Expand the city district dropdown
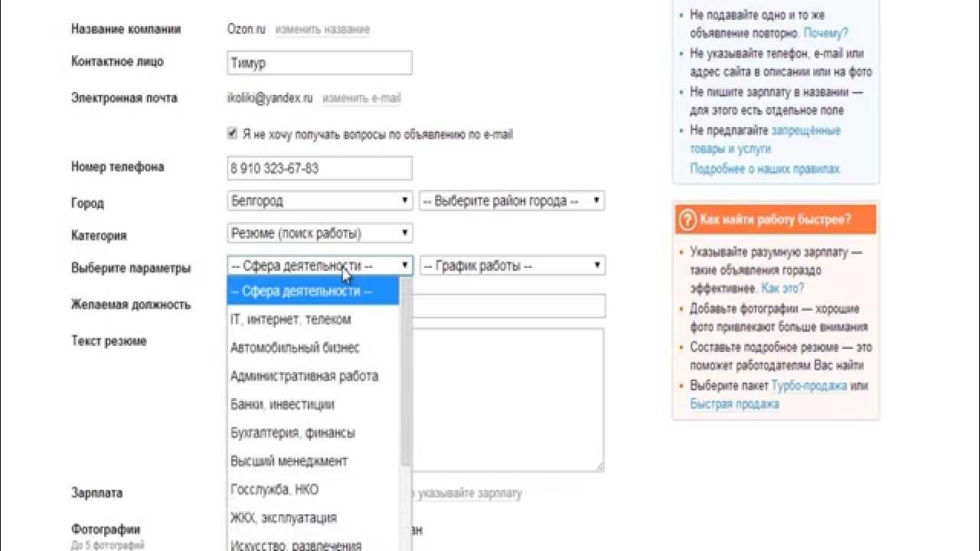 click(x=511, y=201)
